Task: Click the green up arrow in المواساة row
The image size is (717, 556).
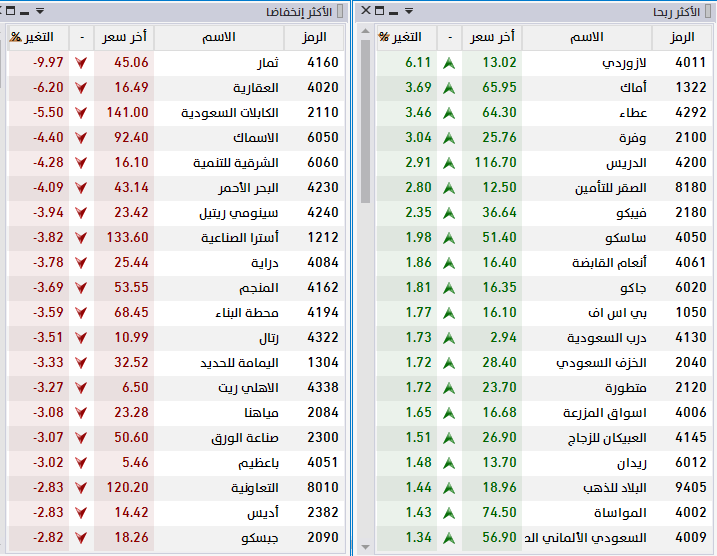Action: tap(449, 513)
